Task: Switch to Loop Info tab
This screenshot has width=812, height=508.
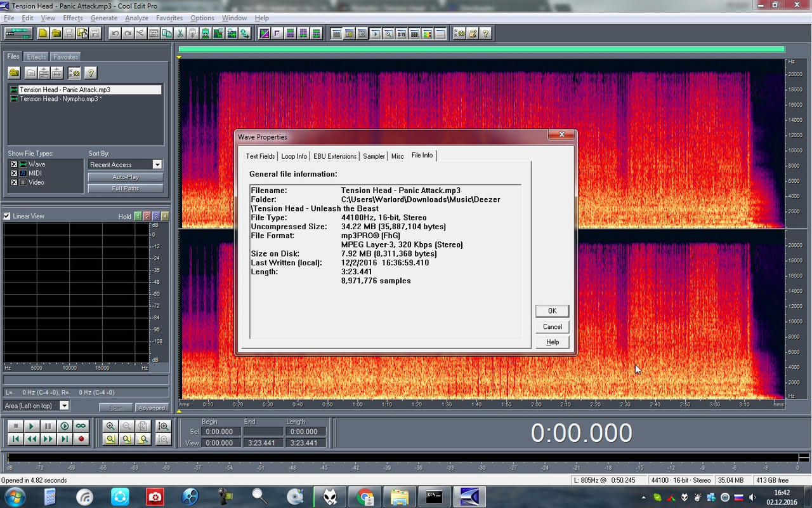Action: pyautogui.click(x=294, y=156)
